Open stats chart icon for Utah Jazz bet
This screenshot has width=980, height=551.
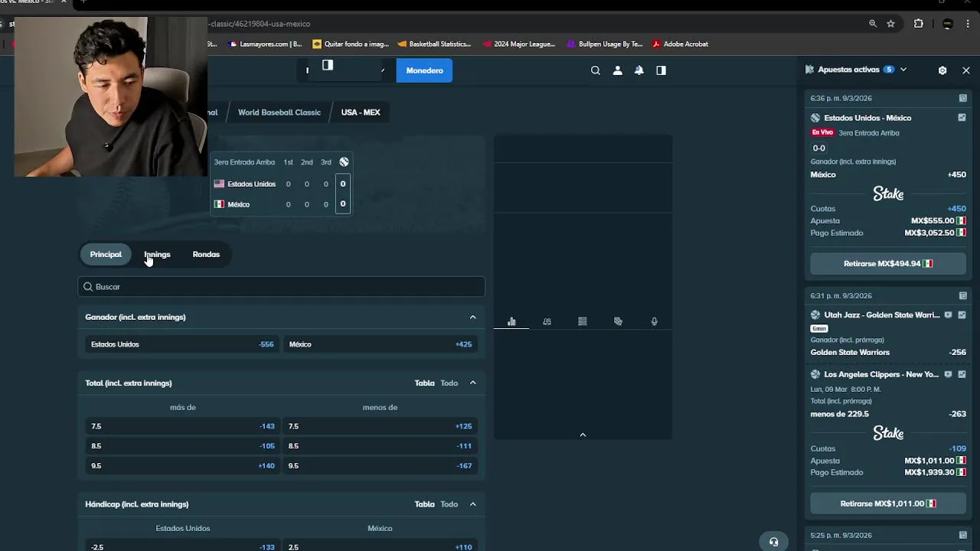pyautogui.click(x=962, y=315)
